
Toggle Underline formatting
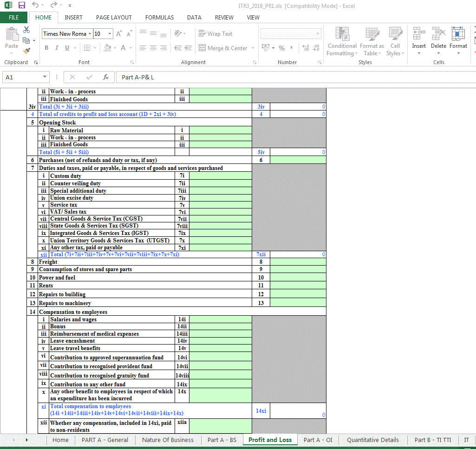[x=67, y=48]
